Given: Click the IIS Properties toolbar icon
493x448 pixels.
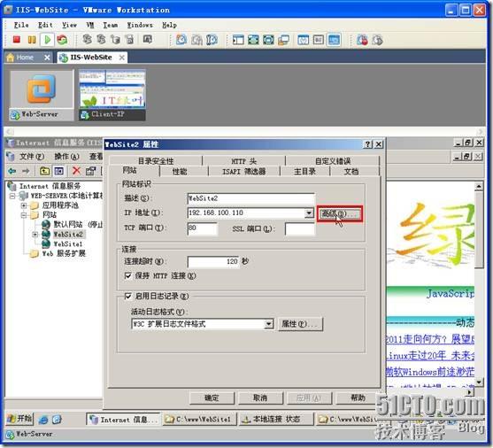Looking at the screenshot, I should (90, 171).
